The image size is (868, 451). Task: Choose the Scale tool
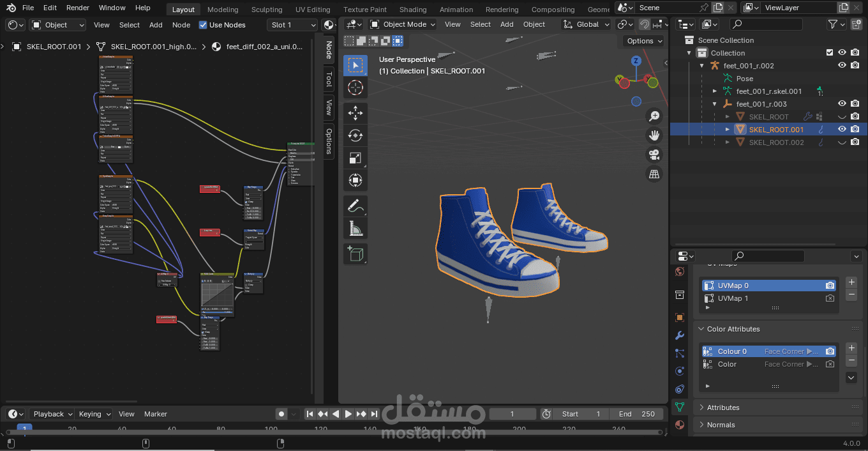coord(355,158)
